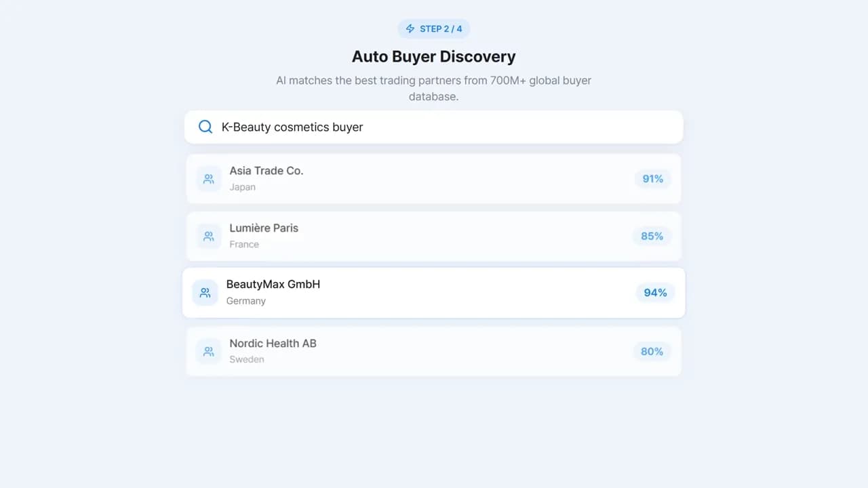Viewport: 868px width, 488px height.
Task: Open the Asia Trade Co. buyer name
Action: (x=267, y=171)
